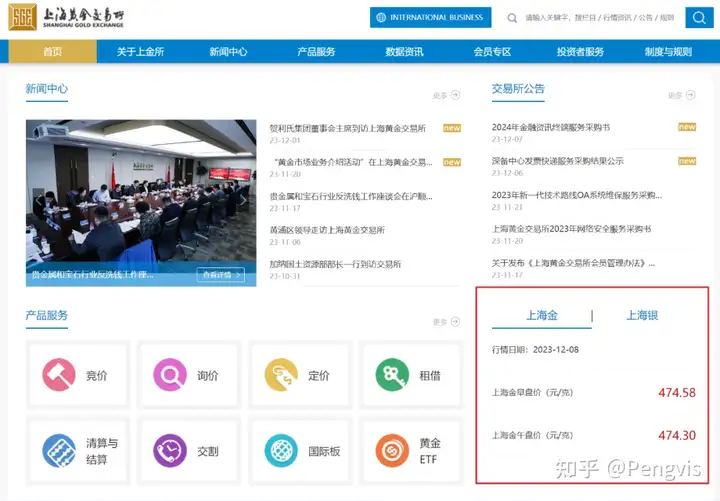Open the 国际板 globe icon

pos(281,450)
